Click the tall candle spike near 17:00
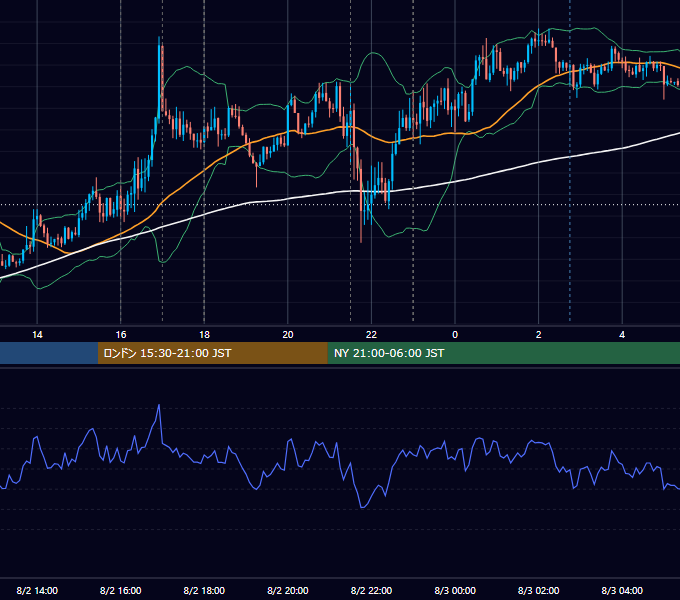Viewport: 680px width, 600px height. click(x=159, y=76)
